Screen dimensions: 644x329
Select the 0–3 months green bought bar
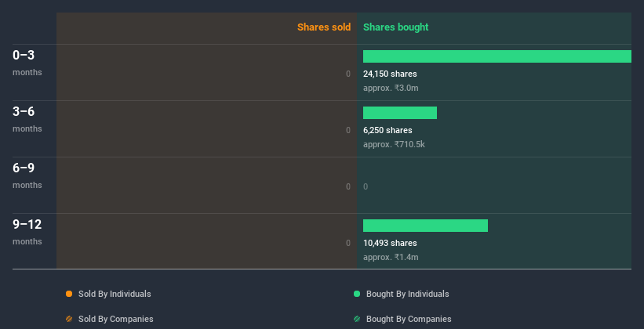497,56
